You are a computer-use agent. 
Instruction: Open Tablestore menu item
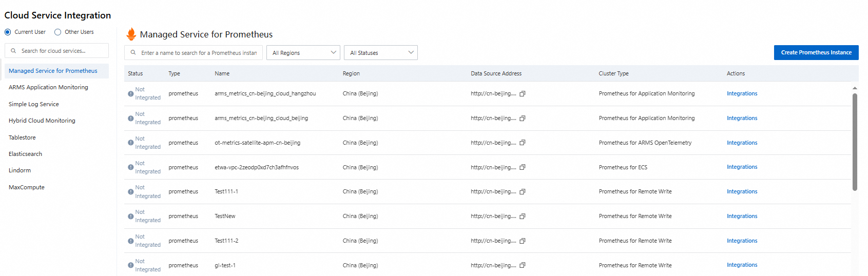(56, 137)
